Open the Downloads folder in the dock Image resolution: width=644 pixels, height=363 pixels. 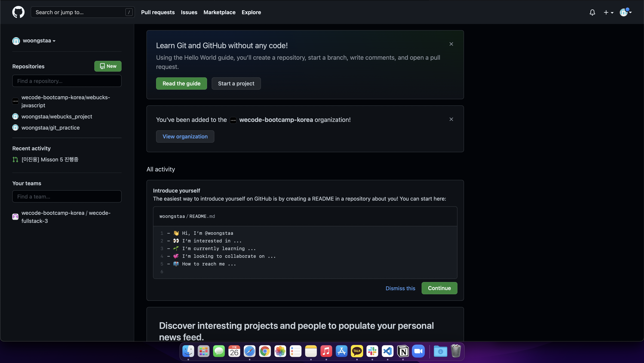[440, 351]
